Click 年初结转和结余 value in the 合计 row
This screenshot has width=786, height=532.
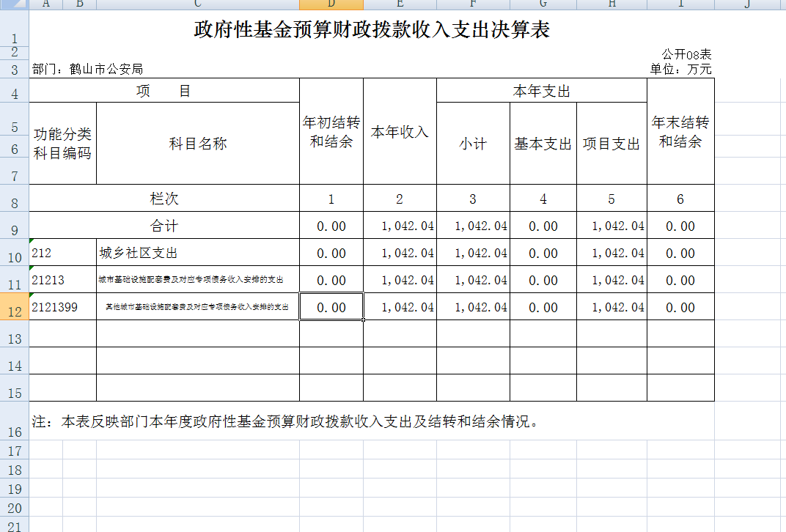pos(331,226)
